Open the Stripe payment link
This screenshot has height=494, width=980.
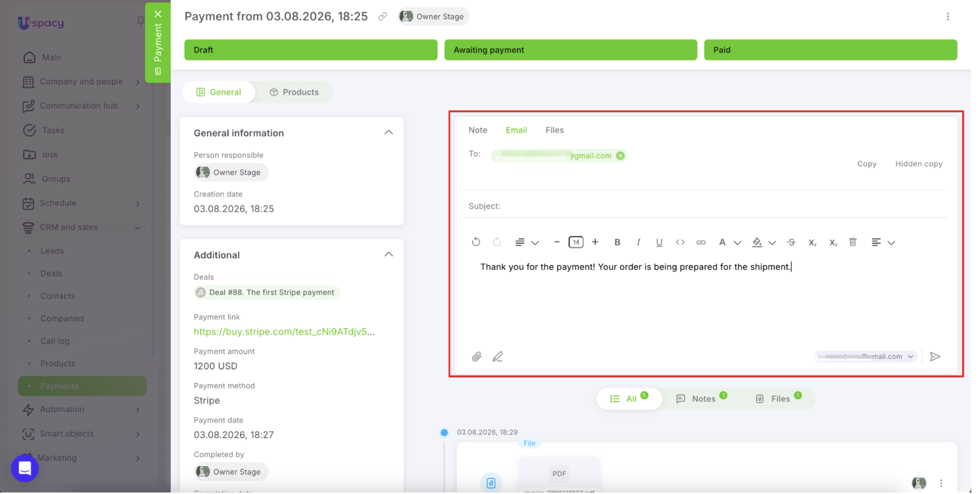click(284, 332)
